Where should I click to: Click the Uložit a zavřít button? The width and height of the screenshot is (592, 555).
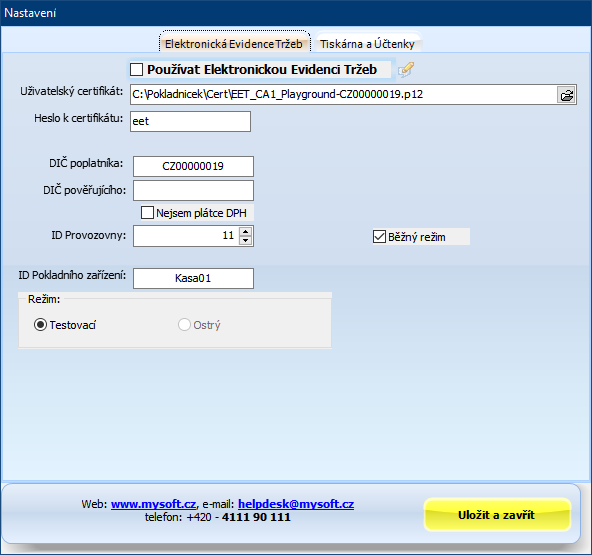click(x=496, y=515)
